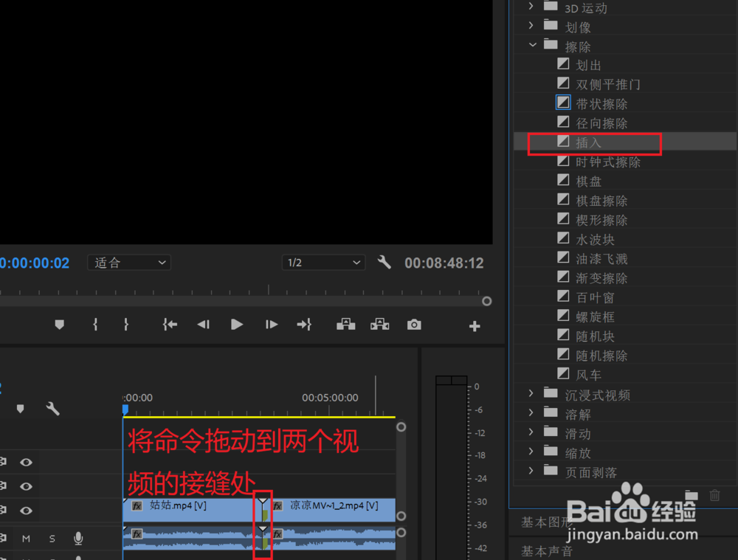Screen dimensions: 738x560
Task: Click the Export Frame camera icon
Action: tap(413, 325)
